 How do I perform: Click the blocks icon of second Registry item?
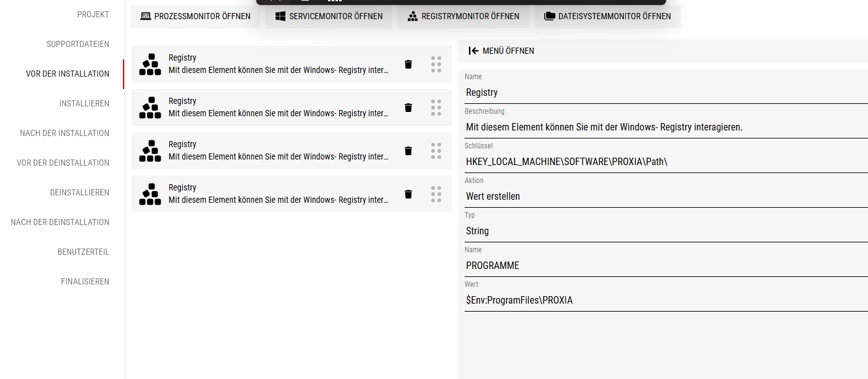pyautogui.click(x=150, y=108)
